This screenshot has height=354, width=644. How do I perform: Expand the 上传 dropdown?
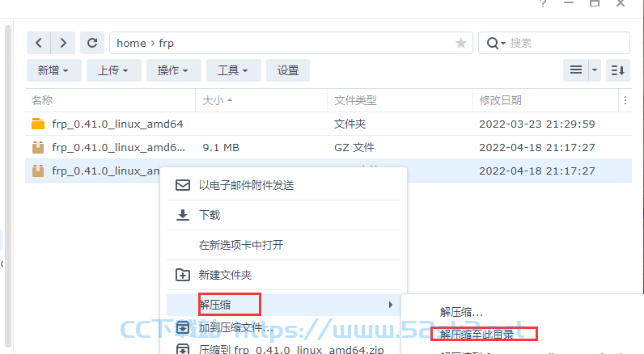click(114, 70)
